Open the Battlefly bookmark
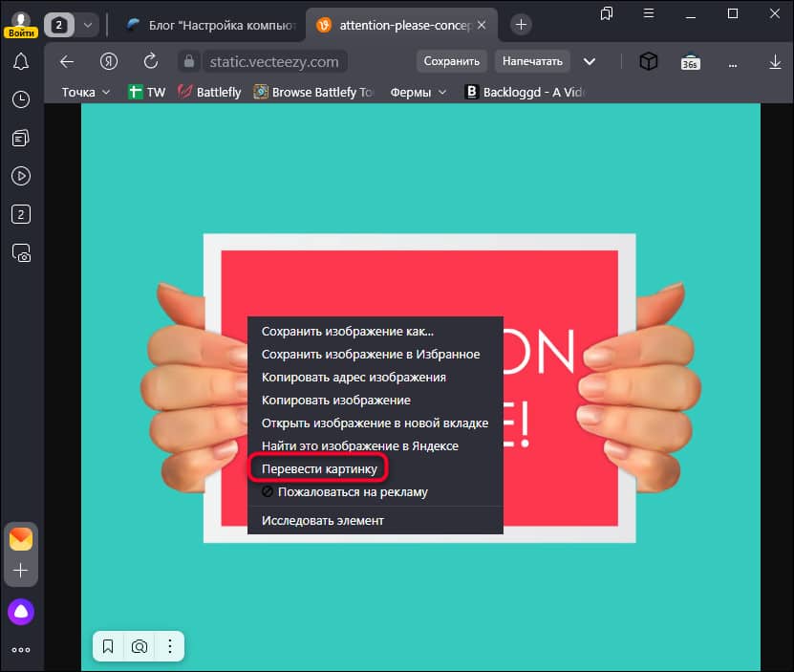Screen dimensions: 794x672 tap(209, 92)
